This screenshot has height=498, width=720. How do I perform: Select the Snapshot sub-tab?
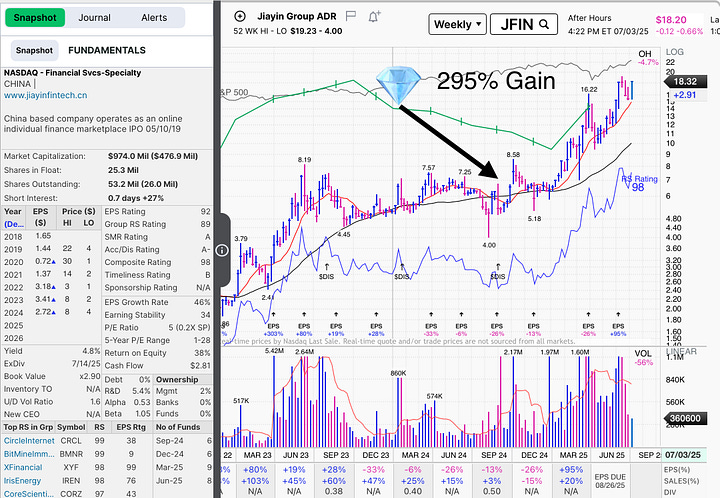tap(34, 50)
